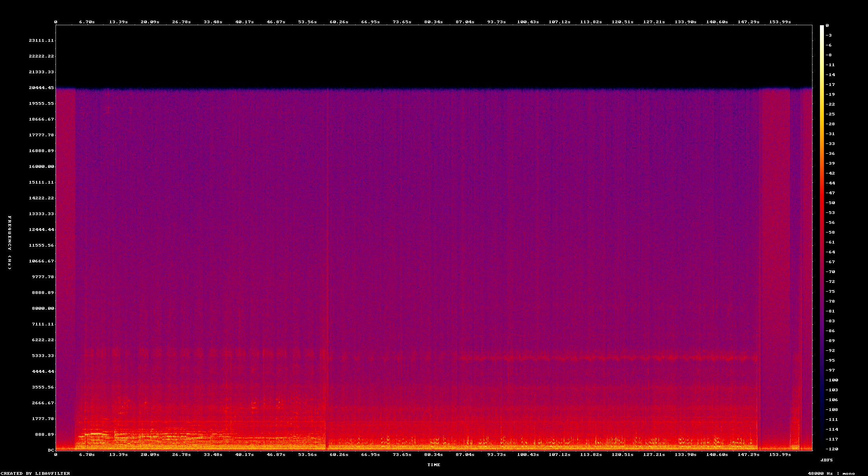Viewport: 868px width, 476px height.
Task: Click the 4444.44 frequency axis label
Action: (x=43, y=372)
